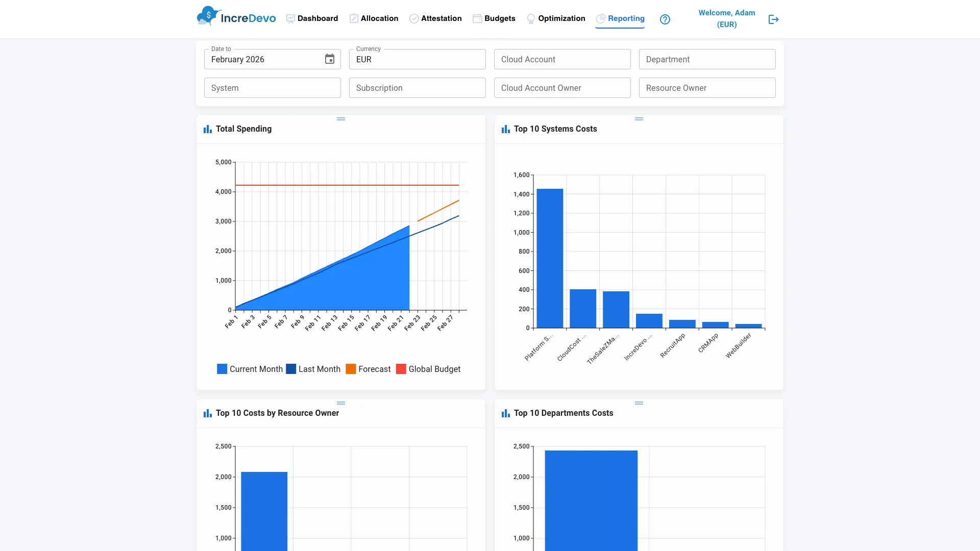Select the Optimization lightbulb icon
Viewport: 980px width, 551px height.
tap(531, 18)
